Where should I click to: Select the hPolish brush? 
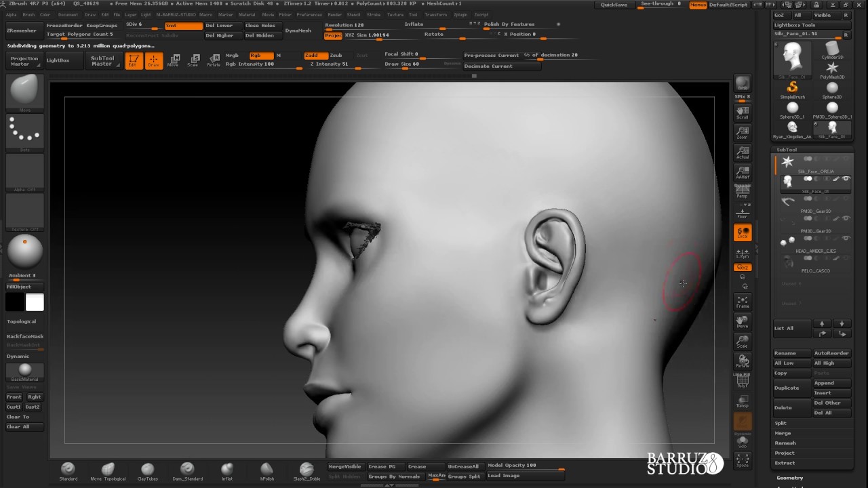[267, 472]
